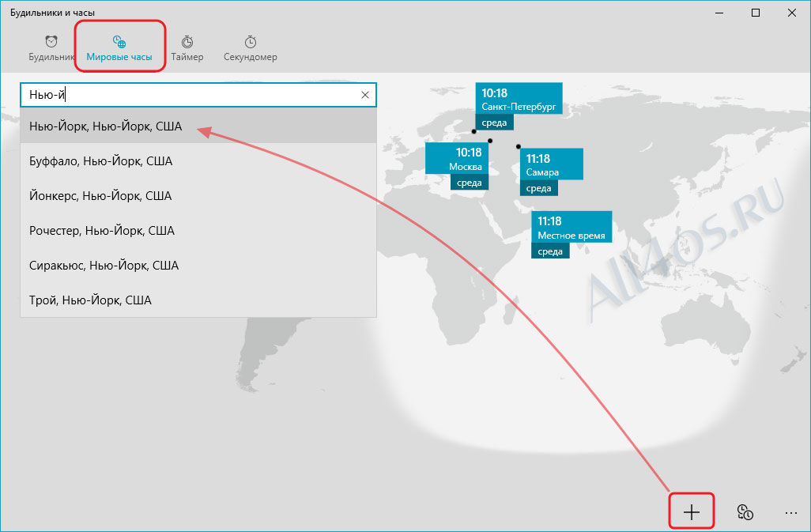The image size is (811, 532).
Task: Open the Секундомер stopwatch tab
Action: click(251, 48)
